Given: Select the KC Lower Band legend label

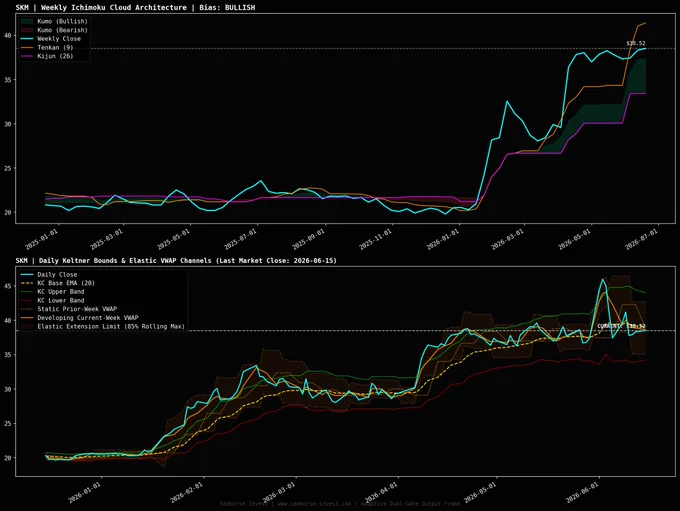Looking at the screenshot, I should pos(61,301).
